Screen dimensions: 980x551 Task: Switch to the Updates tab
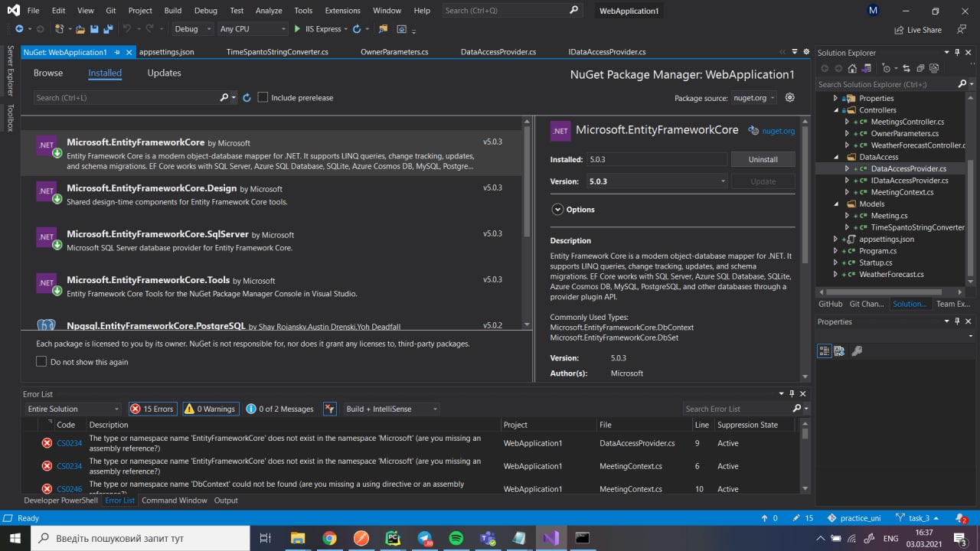164,73
